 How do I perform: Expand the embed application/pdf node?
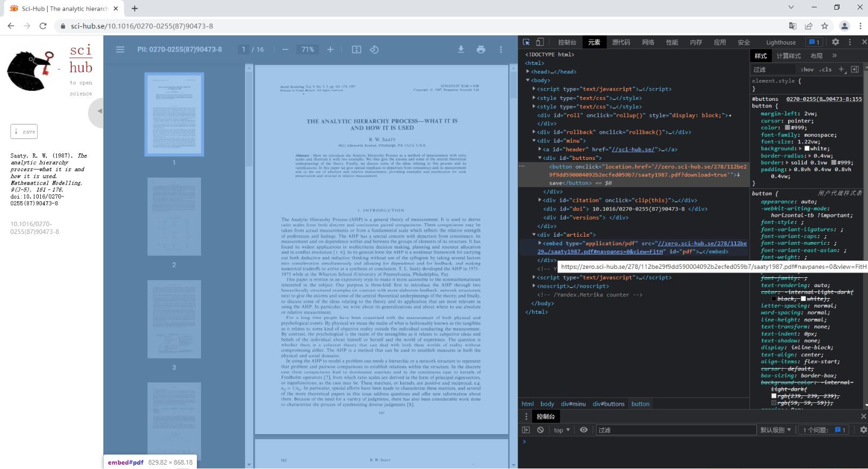point(540,243)
